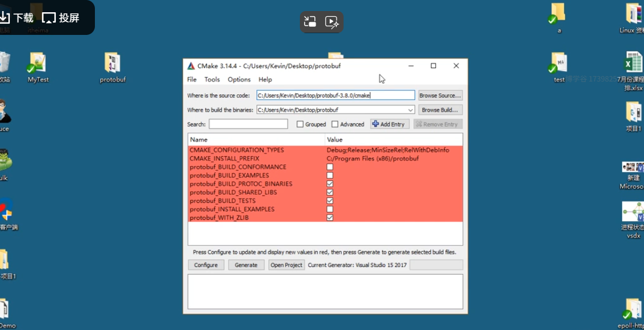Image resolution: width=644 pixels, height=330 pixels.
Task: Click the 下载 download icon in overlay
Action: coord(3,17)
